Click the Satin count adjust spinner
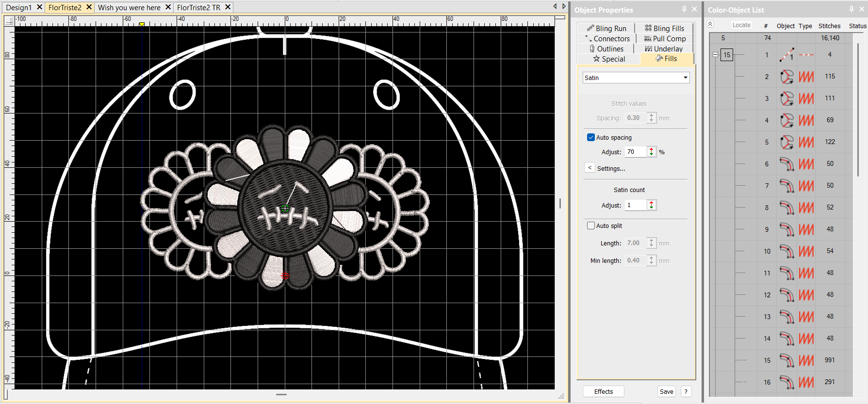868x404 pixels. click(x=652, y=205)
